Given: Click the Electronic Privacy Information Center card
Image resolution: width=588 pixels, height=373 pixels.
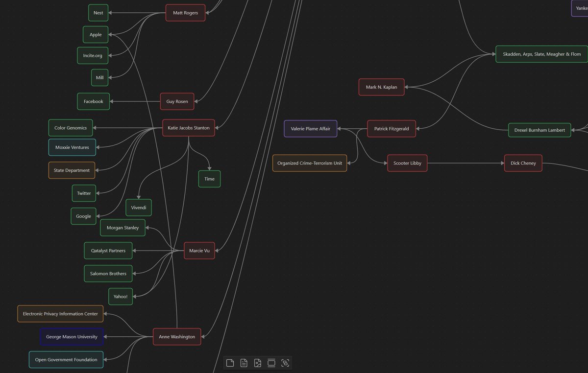Looking at the screenshot, I should (60, 314).
